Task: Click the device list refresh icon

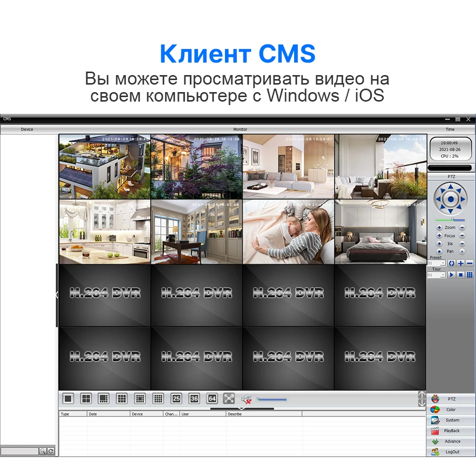Action: pos(51,451)
